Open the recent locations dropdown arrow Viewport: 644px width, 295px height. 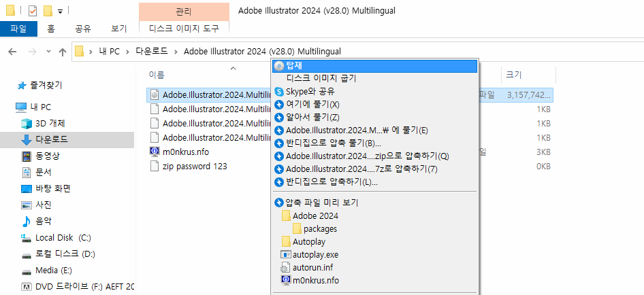48,52
